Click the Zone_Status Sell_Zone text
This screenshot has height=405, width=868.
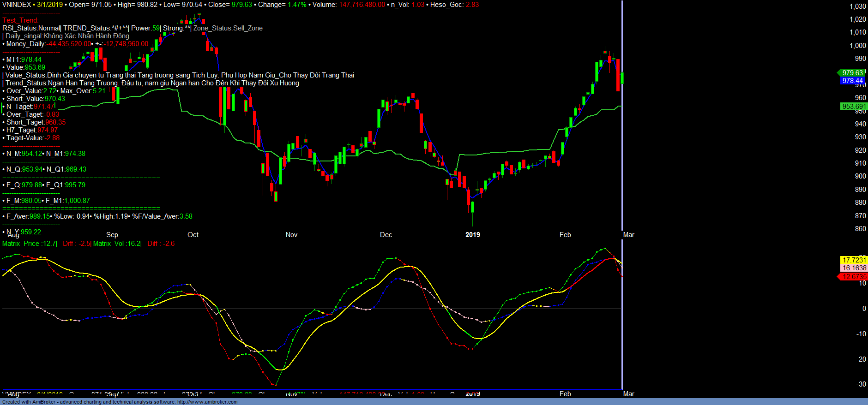(x=228, y=28)
